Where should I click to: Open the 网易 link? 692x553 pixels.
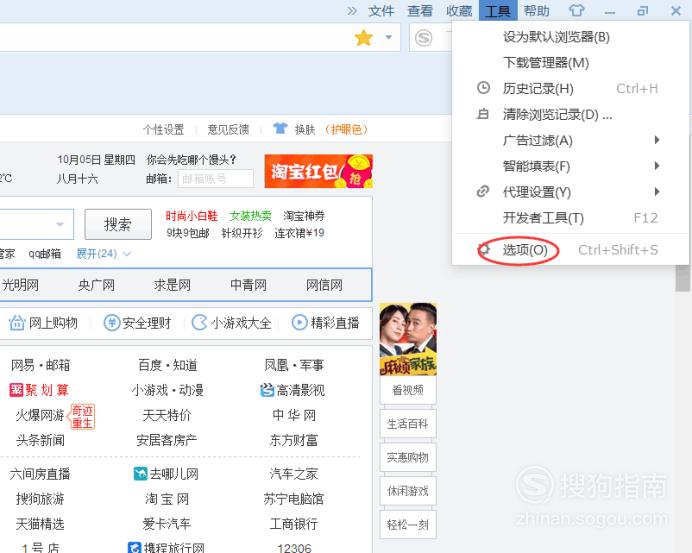[23, 365]
